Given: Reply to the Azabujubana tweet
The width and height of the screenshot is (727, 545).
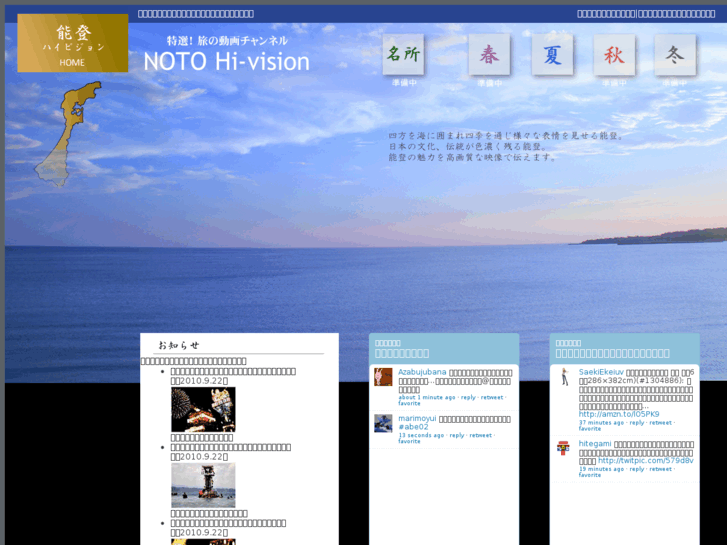Looking at the screenshot, I should [468, 398].
